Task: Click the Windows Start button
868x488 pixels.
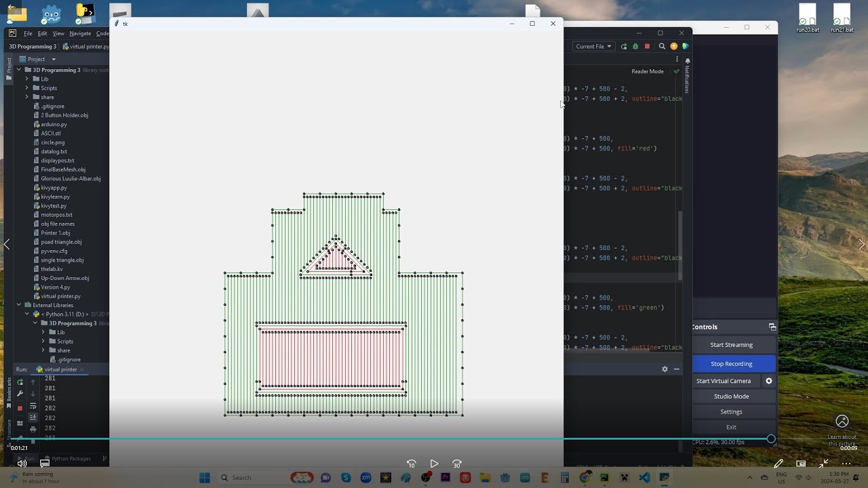Action: 204,478
